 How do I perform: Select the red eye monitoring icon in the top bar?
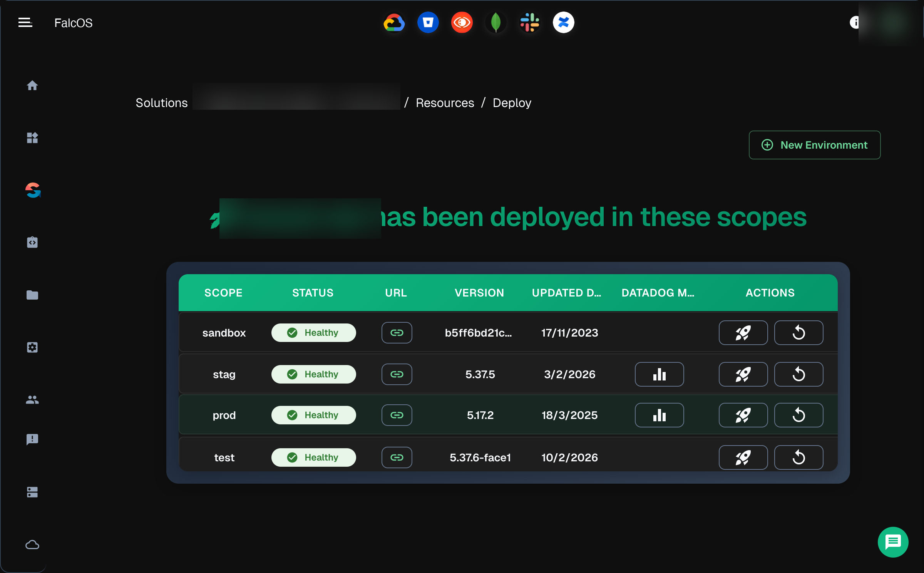click(462, 22)
